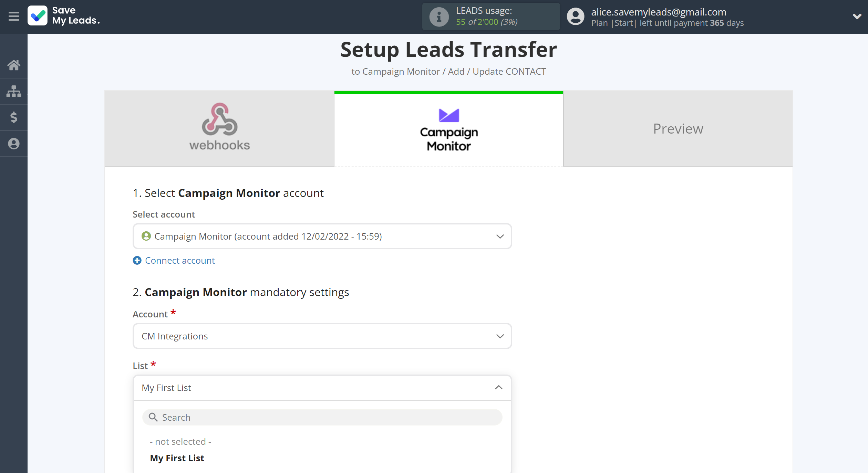
Task: Click the Connect account link
Action: click(180, 260)
